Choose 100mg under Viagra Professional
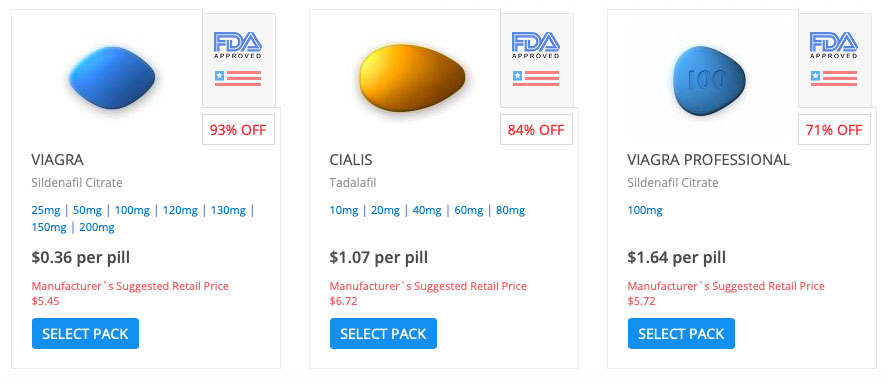The width and height of the screenshot is (888, 382). point(644,211)
